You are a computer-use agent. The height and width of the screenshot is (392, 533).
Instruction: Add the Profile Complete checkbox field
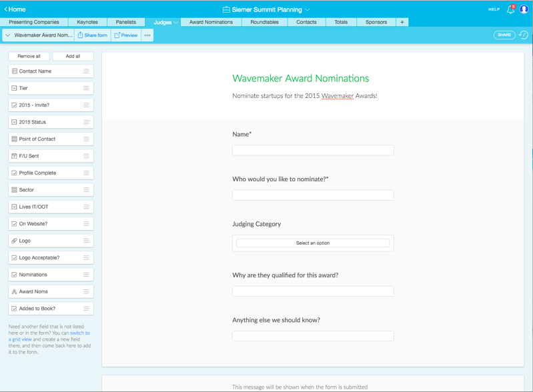coord(51,173)
